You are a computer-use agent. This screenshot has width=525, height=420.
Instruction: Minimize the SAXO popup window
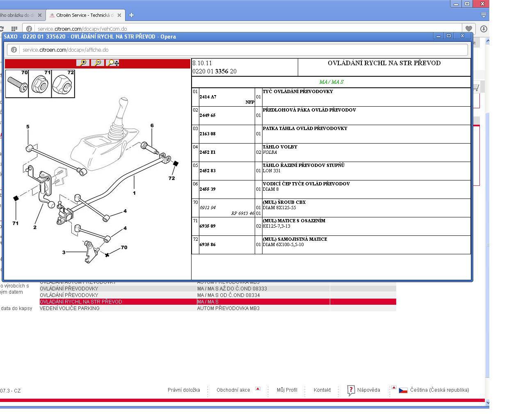[x=438, y=36]
